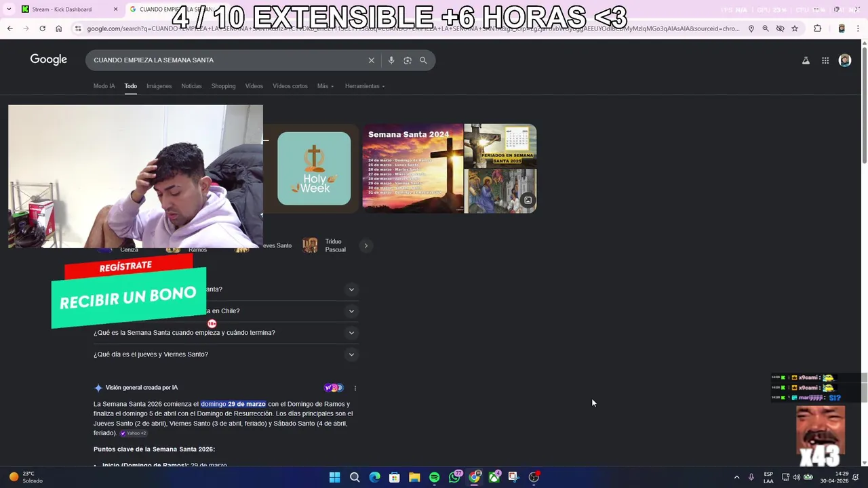The image size is (868, 488).
Task: Open the AI overview source icons chip
Action: click(334, 388)
